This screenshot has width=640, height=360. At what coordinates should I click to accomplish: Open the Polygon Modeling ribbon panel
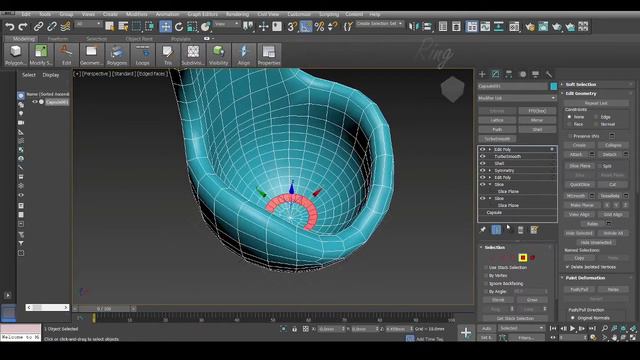point(16,55)
